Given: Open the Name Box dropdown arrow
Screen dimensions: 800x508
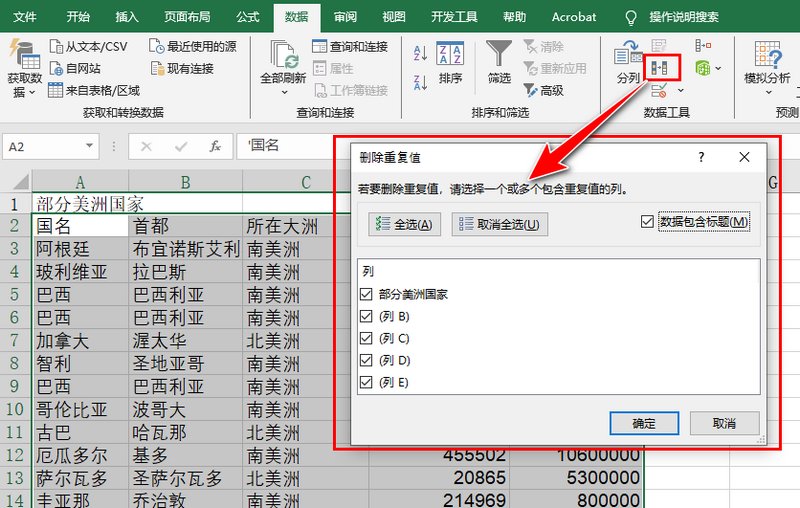Looking at the screenshot, I should 89,146.
